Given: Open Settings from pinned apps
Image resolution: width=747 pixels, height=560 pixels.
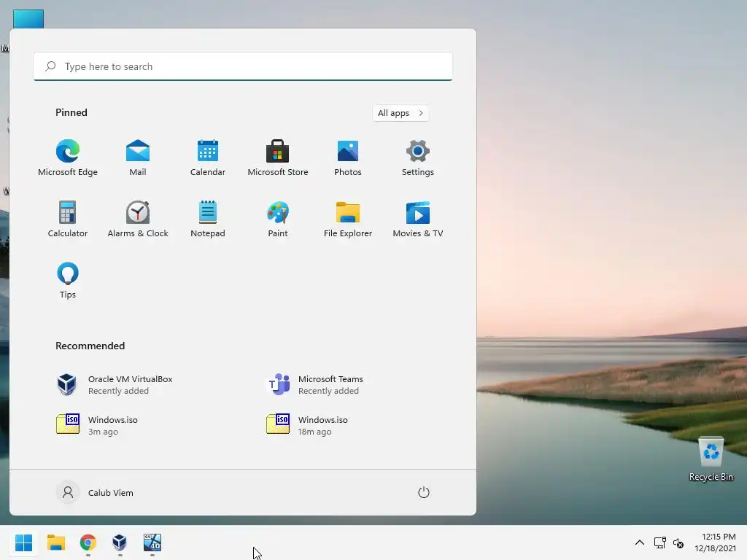Looking at the screenshot, I should [418, 158].
